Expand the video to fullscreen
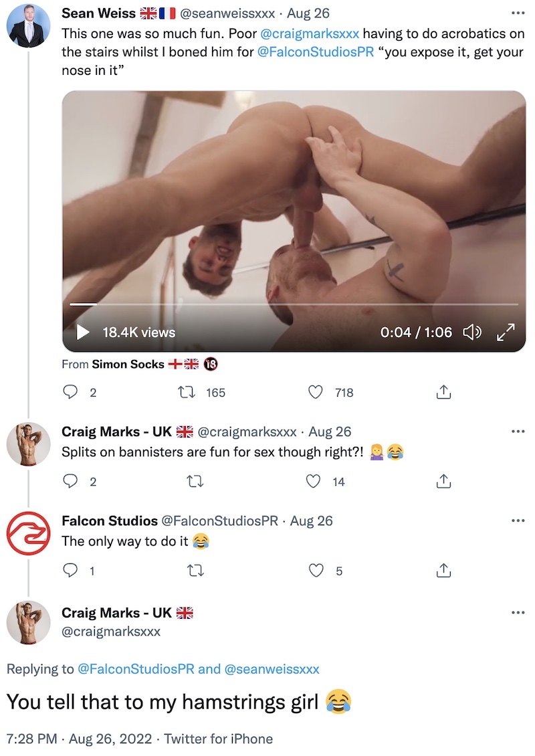This screenshot has width=535, height=756. coord(506,332)
